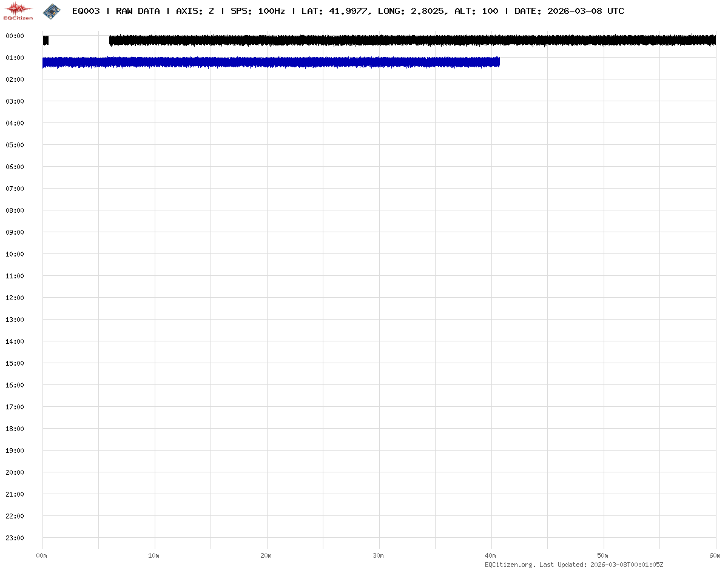Click the EQ003 station name in header

click(86, 11)
